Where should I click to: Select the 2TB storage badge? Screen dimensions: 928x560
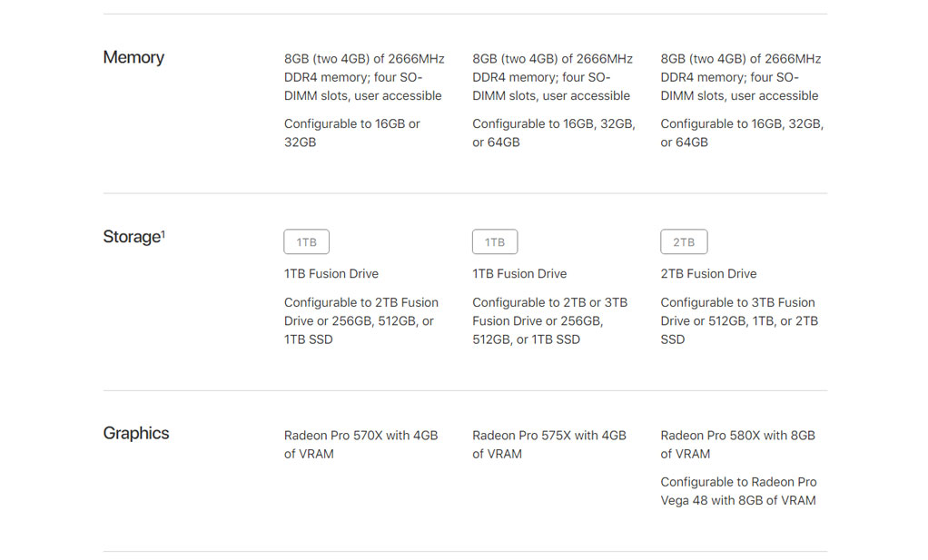pyautogui.click(x=684, y=241)
